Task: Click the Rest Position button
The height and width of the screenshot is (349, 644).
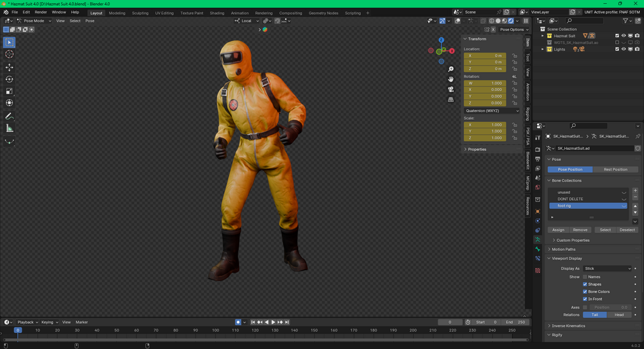Action: [615, 169]
